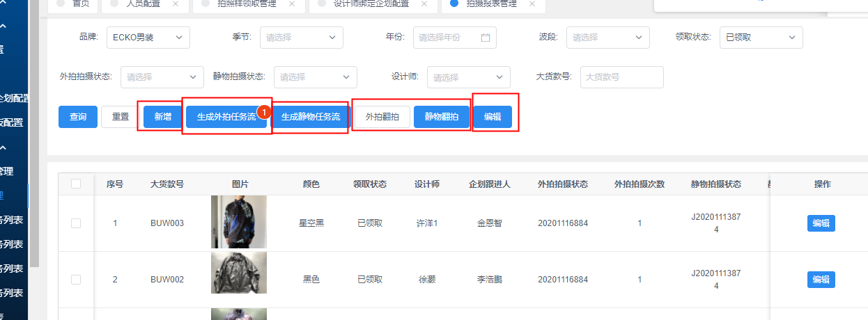This screenshot has width=868, height=320.
Task: Click the 大货款号 input field
Action: 621,77
